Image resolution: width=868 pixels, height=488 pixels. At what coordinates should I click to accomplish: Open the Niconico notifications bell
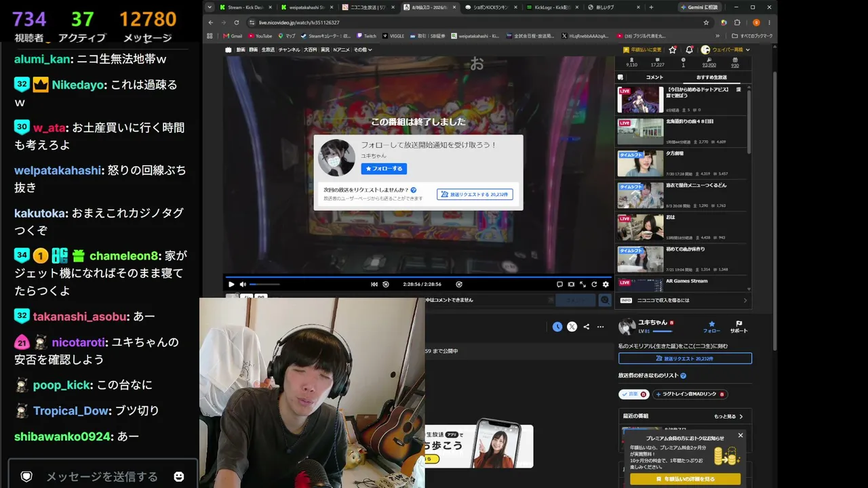pyautogui.click(x=689, y=49)
